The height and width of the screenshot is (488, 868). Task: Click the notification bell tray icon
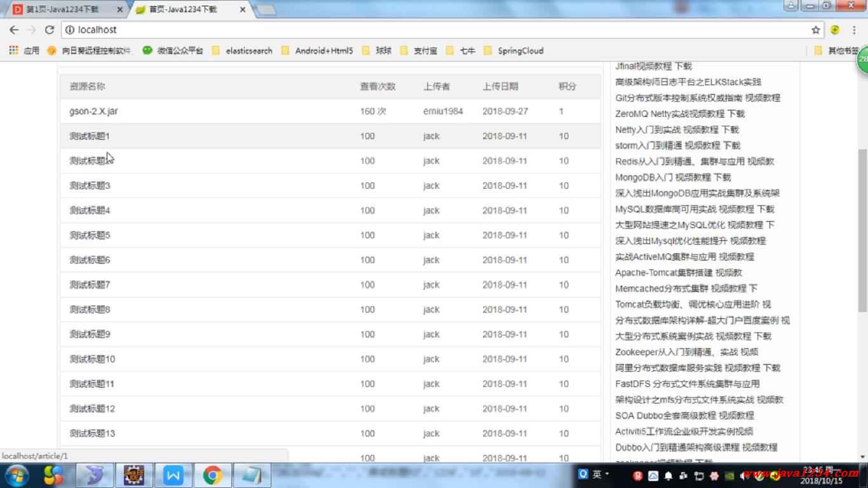pos(668,475)
